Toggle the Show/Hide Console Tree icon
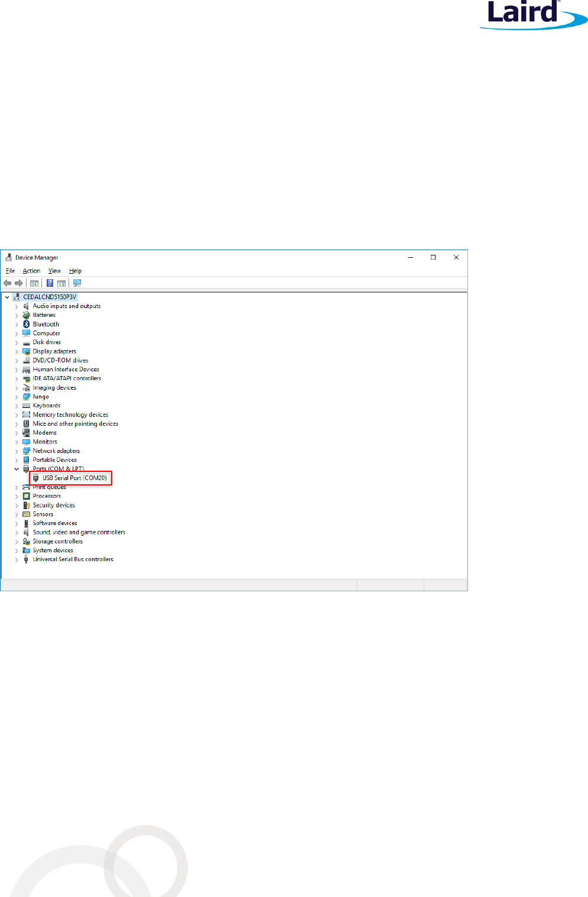This screenshot has width=588, height=897. coord(34,283)
